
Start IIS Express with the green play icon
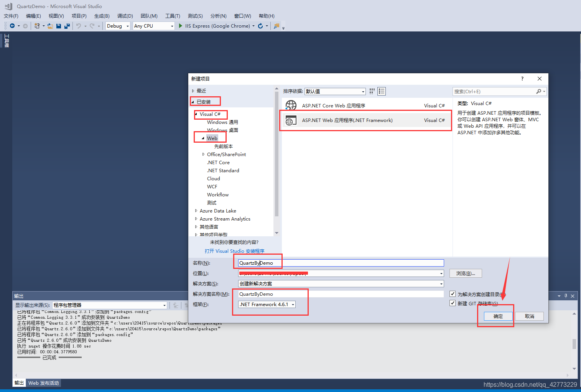click(x=181, y=26)
